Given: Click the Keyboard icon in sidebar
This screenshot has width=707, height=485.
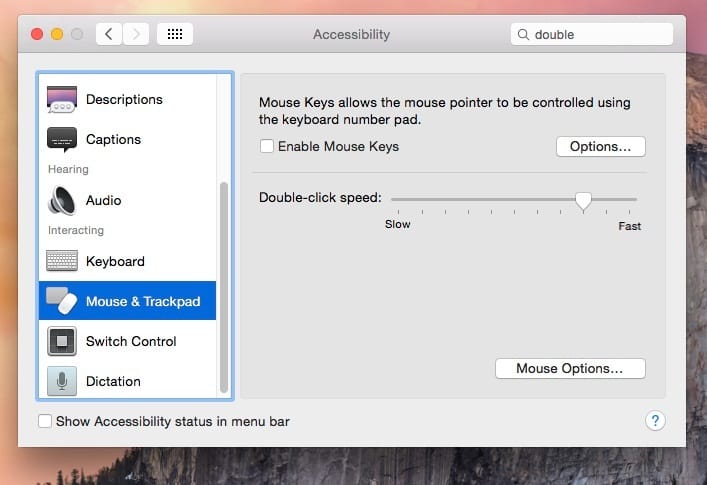Looking at the screenshot, I should pos(62,261).
